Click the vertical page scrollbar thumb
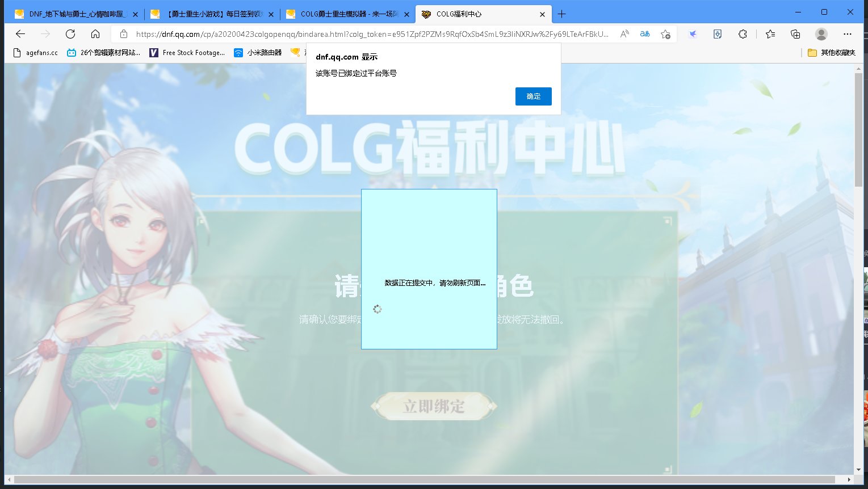 pos(858,129)
